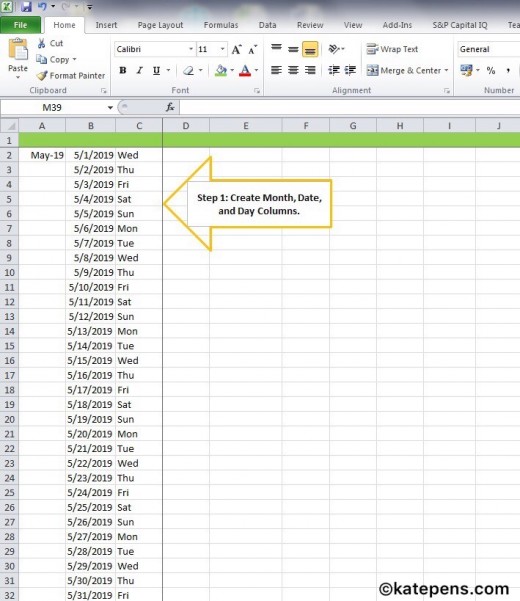
Task: Expand fill color dropdown arrow
Action: click(x=232, y=71)
